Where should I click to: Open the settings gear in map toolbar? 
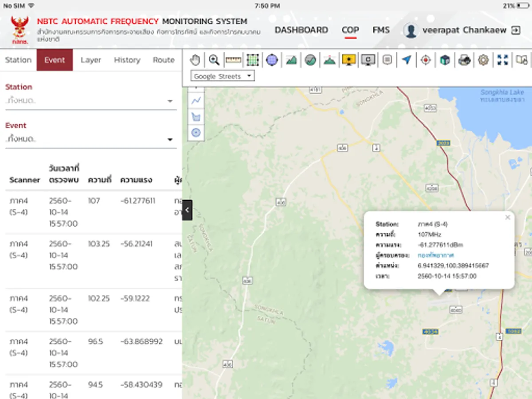483,60
